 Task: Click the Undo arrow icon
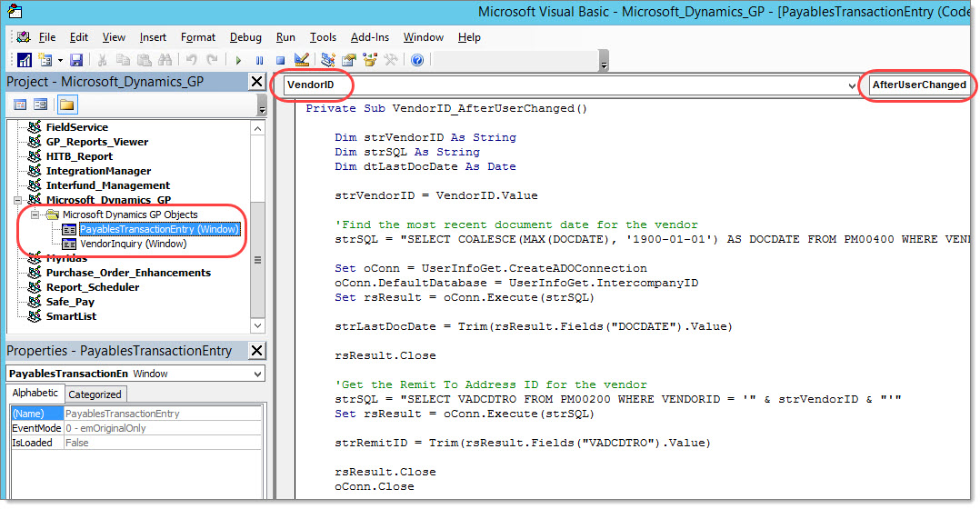pyautogui.click(x=191, y=60)
